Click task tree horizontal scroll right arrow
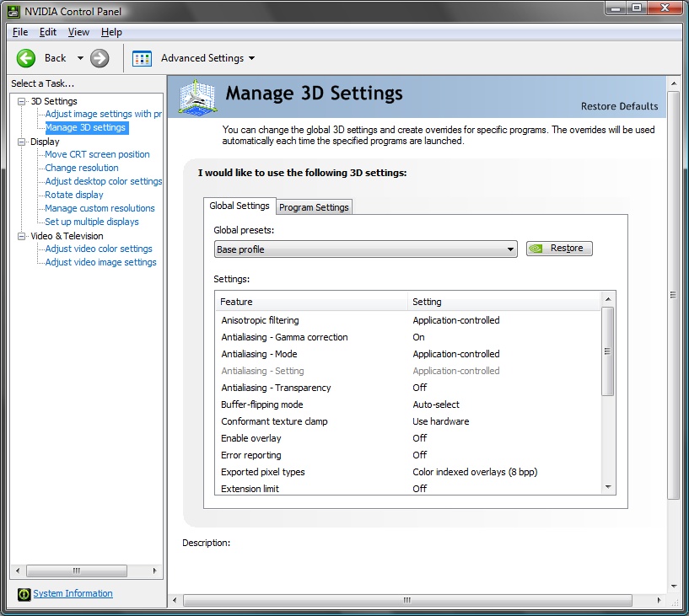Viewport: 689px width, 616px height. [154, 570]
